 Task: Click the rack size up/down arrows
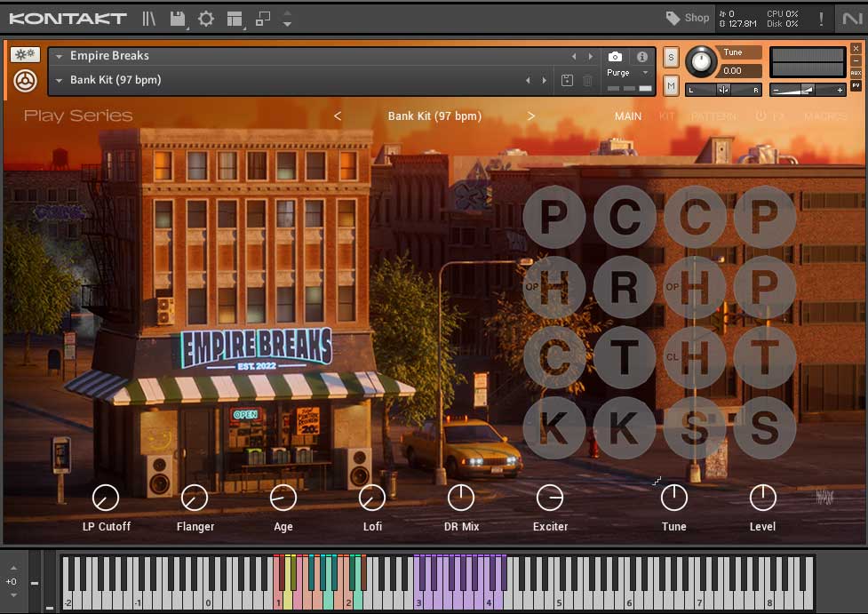pos(287,19)
